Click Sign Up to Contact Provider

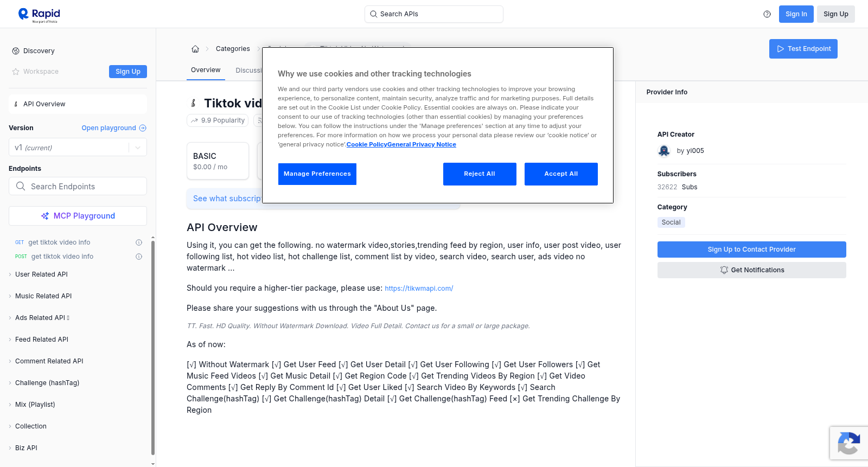[x=752, y=250]
